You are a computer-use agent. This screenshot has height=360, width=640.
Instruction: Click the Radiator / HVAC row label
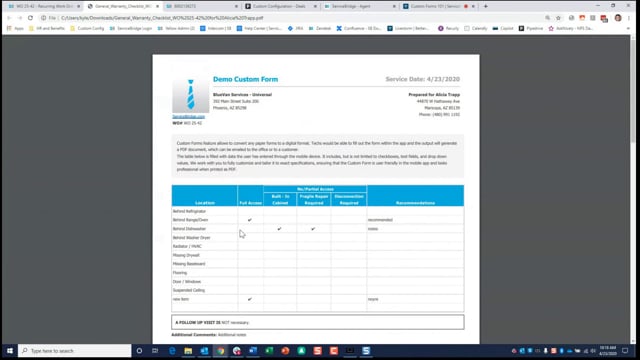tap(187, 247)
